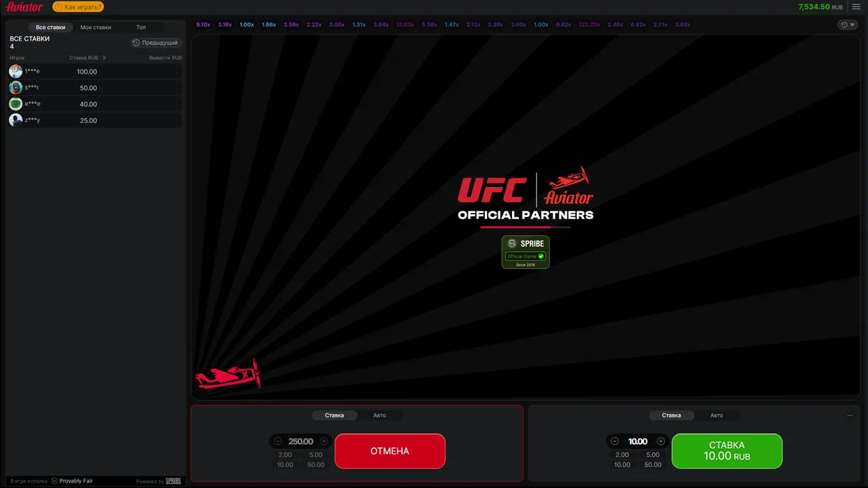Click the Aviator logo in the header
Viewport: 868px width, 488px height.
point(24,7)
